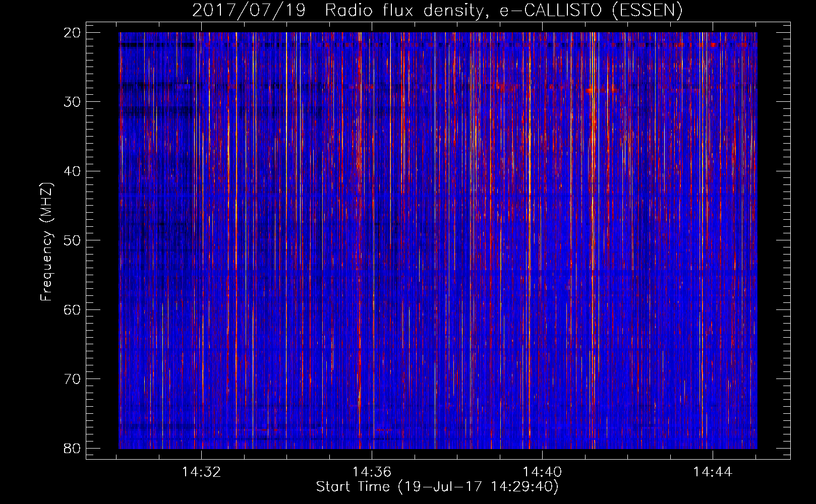Click inside the radio spectrogram plot area

[x=438, y=240]
